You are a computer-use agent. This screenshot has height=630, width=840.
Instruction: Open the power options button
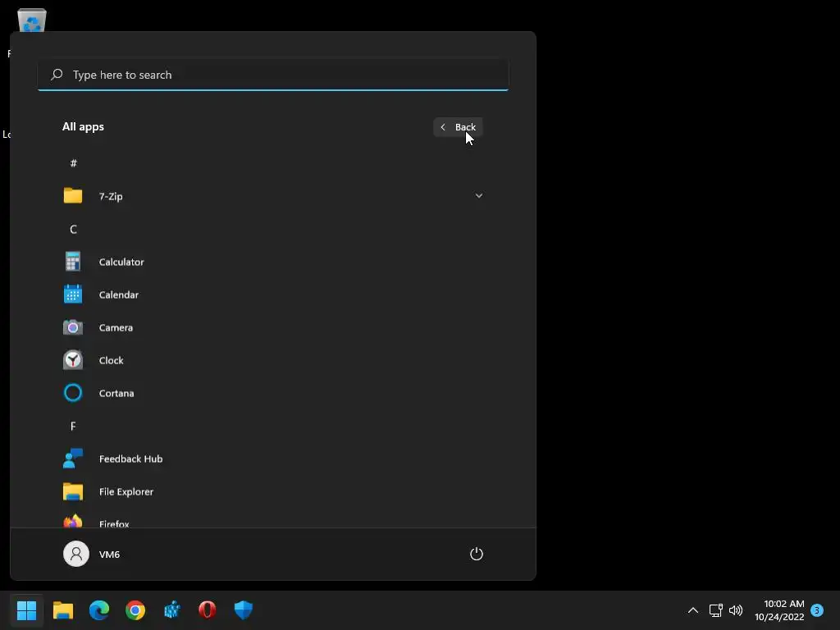(477, 554)
